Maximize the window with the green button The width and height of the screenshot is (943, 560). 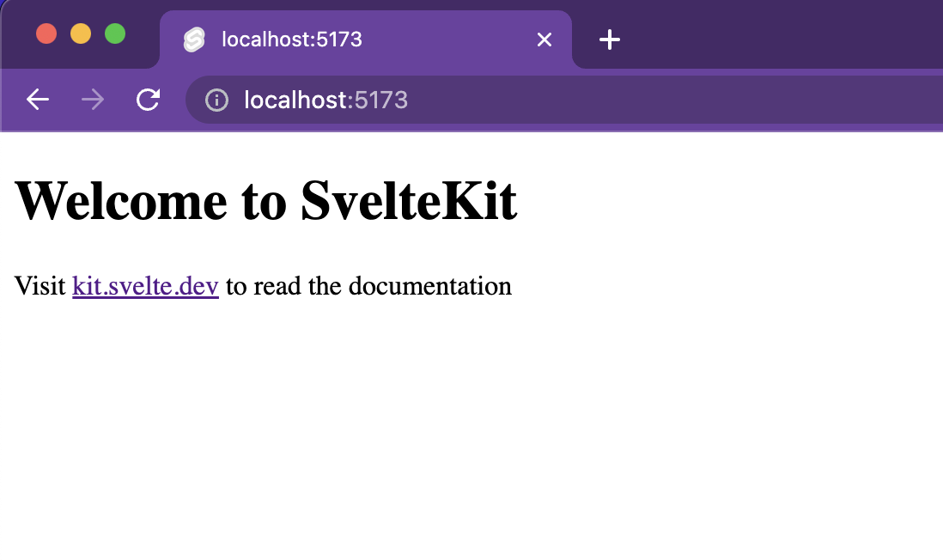coord(115,33)
